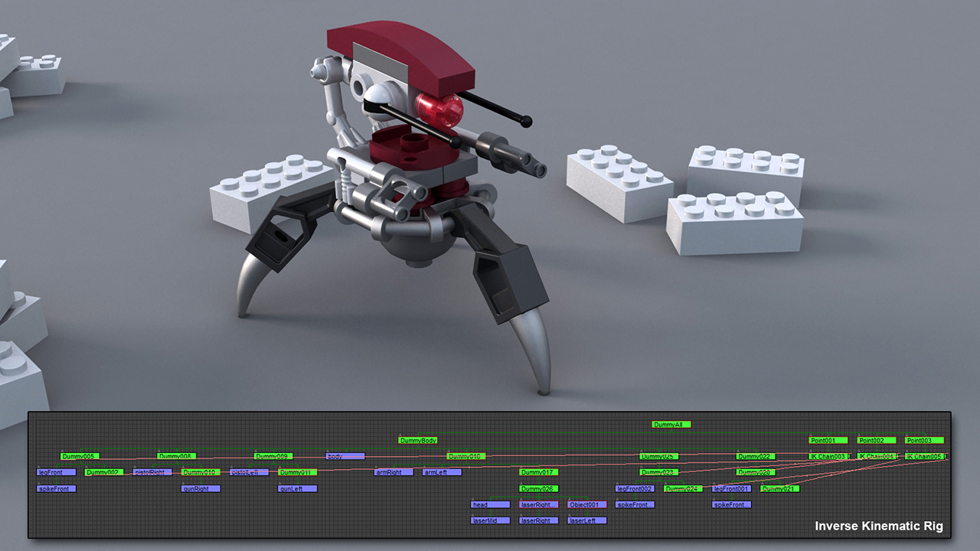Select the Object001 node

587,505
